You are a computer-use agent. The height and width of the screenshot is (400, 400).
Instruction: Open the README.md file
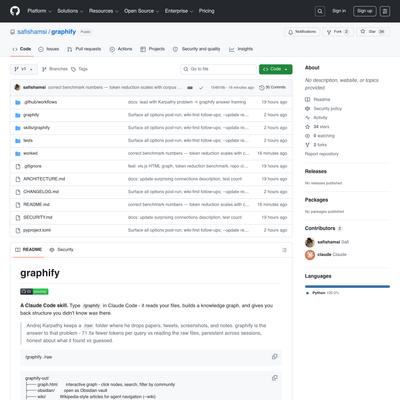[36, 204]
